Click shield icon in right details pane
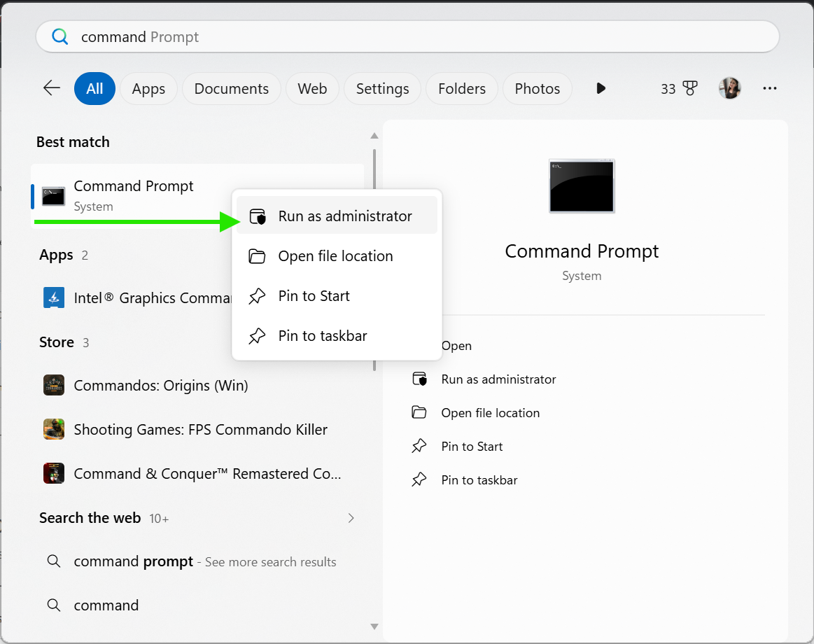814x644 pixels. 419,379
